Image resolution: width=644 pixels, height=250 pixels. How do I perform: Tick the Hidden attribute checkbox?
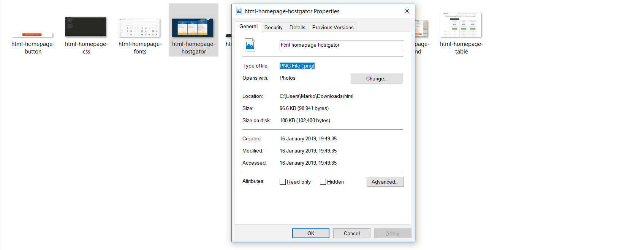point(323,182)
